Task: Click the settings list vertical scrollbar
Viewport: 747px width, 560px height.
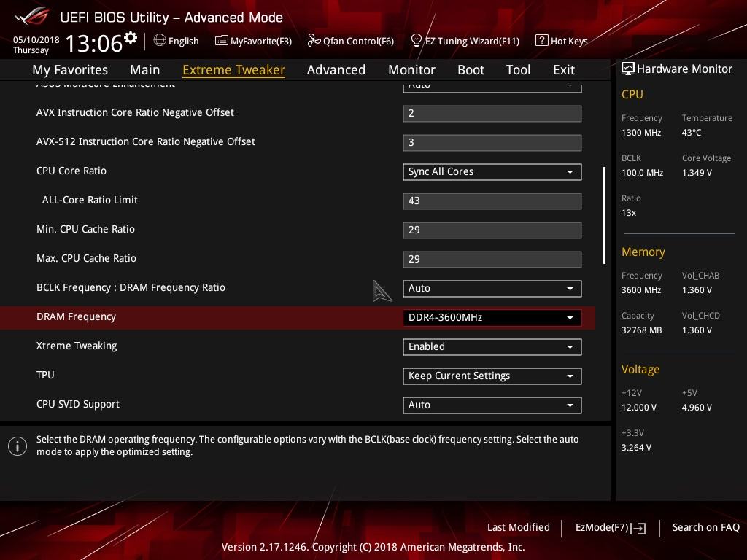Action: 604,215
